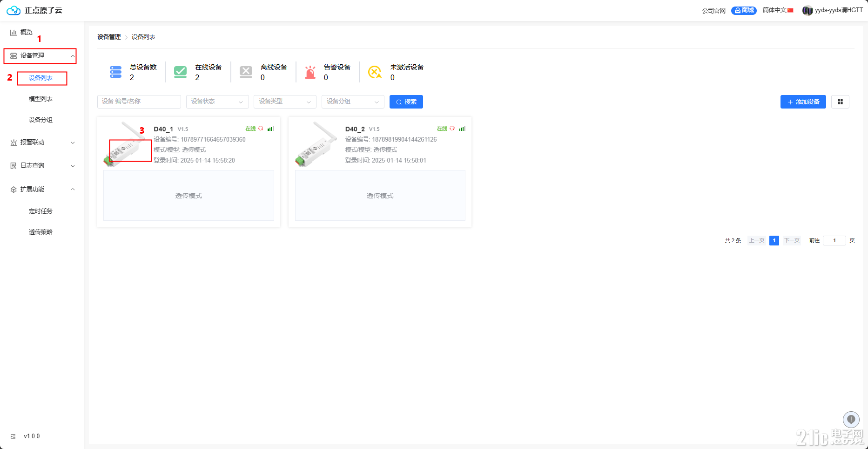868x449 pixels.
Task: Collapse the sidebar using bottom menu icon
Action: [x=13, y=436]
